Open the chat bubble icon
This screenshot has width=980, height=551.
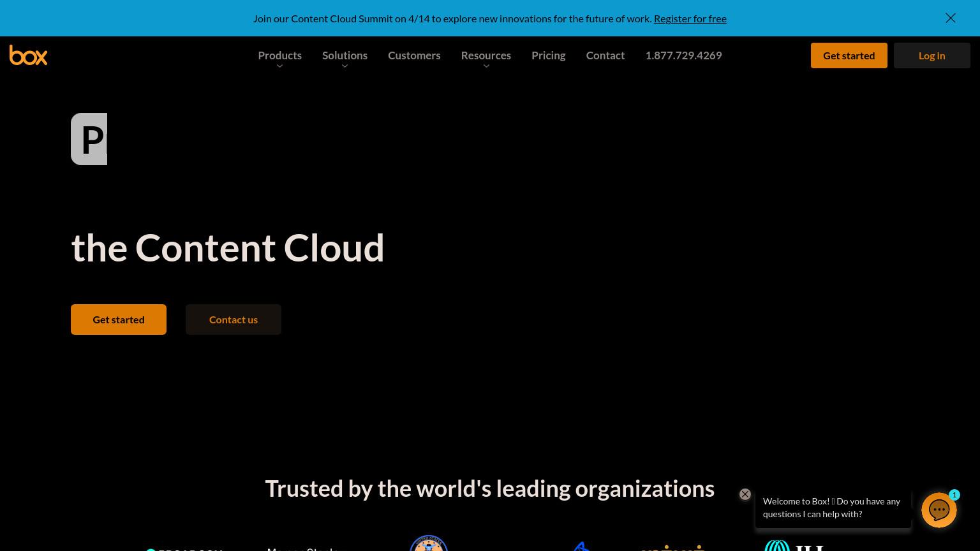939,510
